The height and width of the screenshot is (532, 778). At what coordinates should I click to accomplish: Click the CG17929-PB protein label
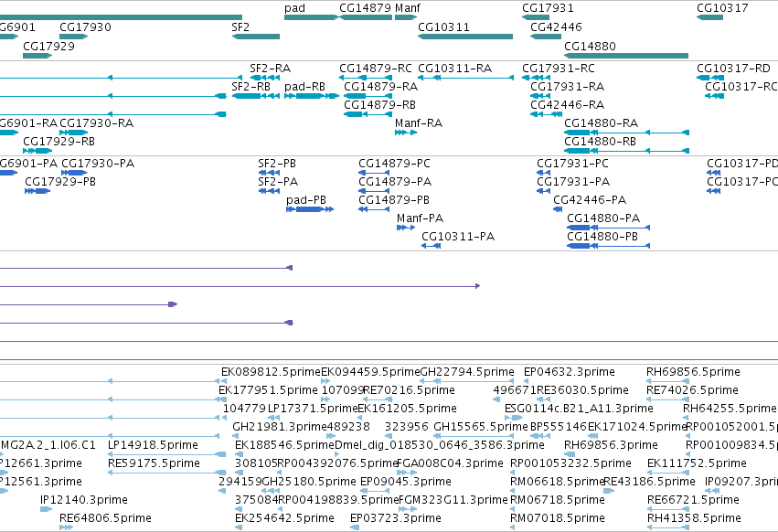pyautogui.click(x=60, y=182)
